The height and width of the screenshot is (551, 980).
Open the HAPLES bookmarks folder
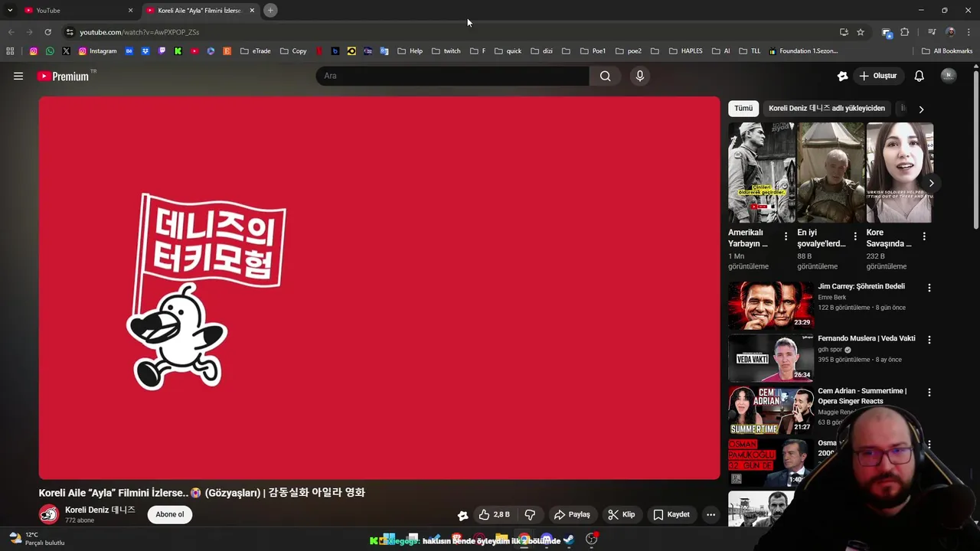[x=686, y=51]
